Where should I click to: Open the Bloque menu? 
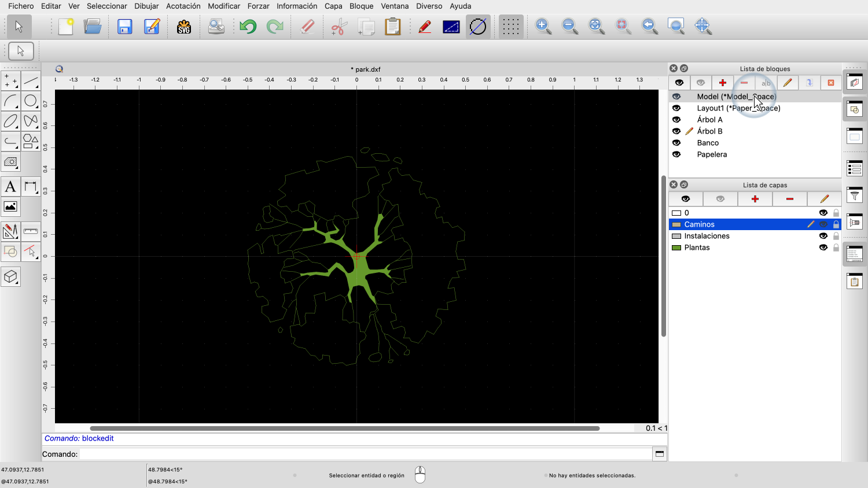coord(361,6)
